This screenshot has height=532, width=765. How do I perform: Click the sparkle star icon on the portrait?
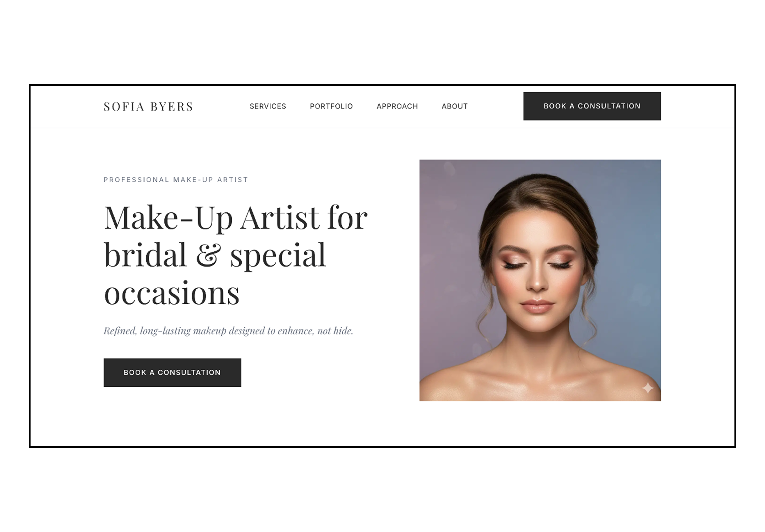tap(648, 388)
